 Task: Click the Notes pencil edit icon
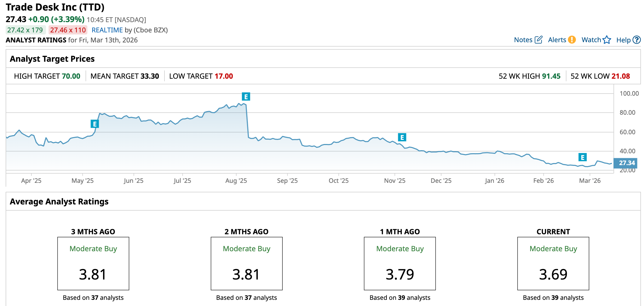(x=538, y=40)
